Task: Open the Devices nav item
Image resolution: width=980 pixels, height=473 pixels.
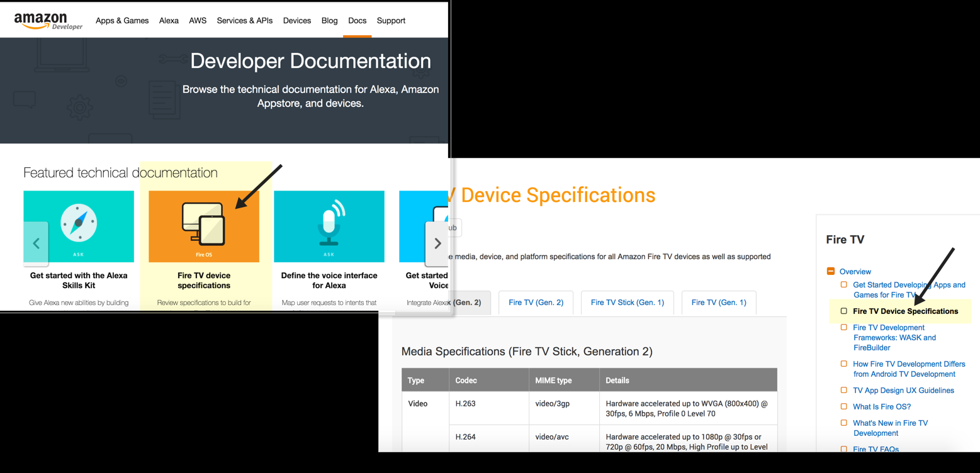Action: [297, 21]
